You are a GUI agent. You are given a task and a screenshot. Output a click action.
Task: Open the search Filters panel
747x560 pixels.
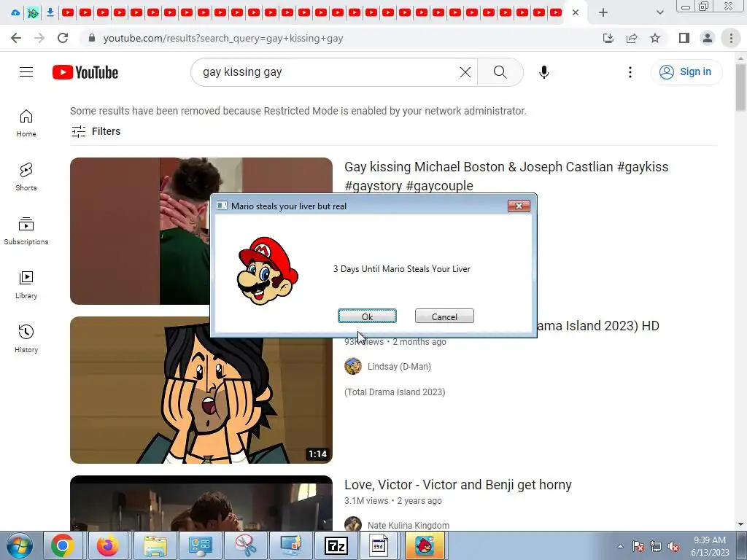[x=96, y=131]
